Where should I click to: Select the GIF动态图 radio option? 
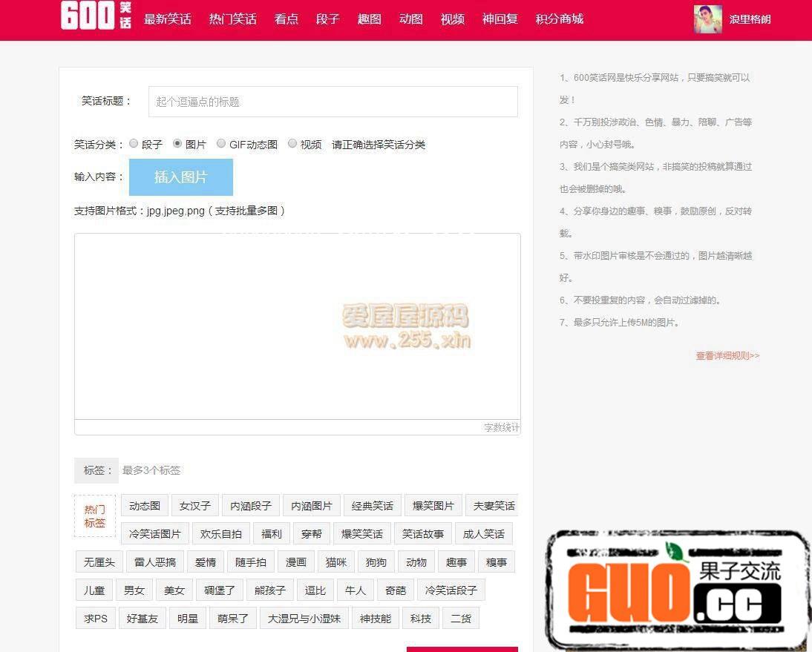click(x=221, y=144)
